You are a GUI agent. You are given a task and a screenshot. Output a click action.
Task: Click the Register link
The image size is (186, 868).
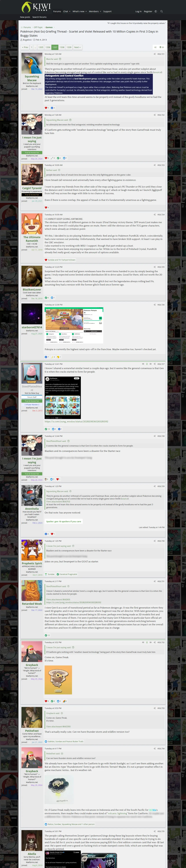point(148,11)
